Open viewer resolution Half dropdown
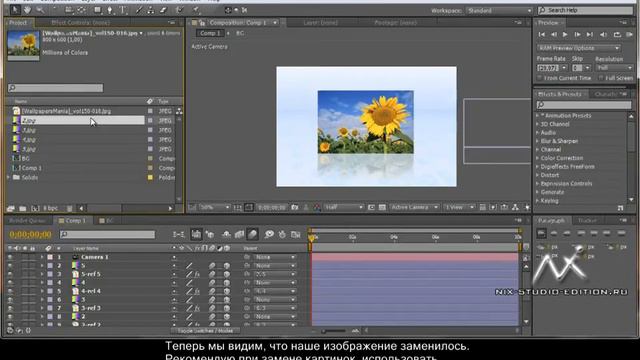This screenshot has height=360, width=640. tap(343, 207)
